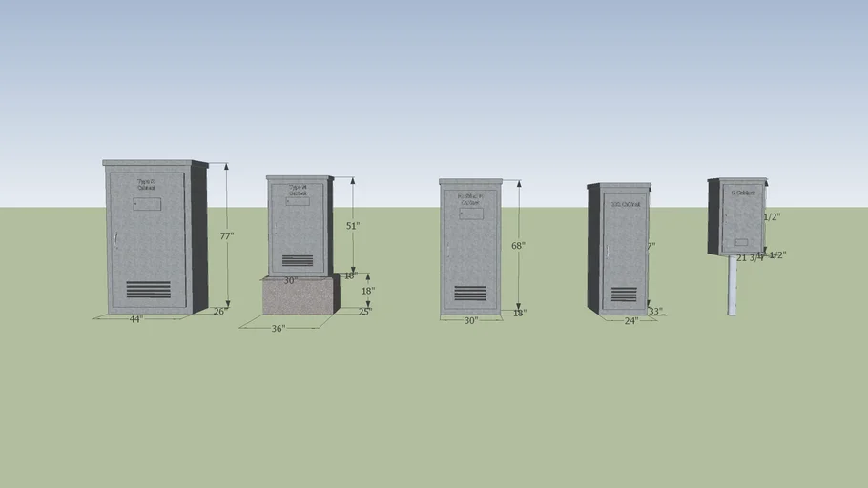Select the 25" base depth label

(x=364, y=312)
